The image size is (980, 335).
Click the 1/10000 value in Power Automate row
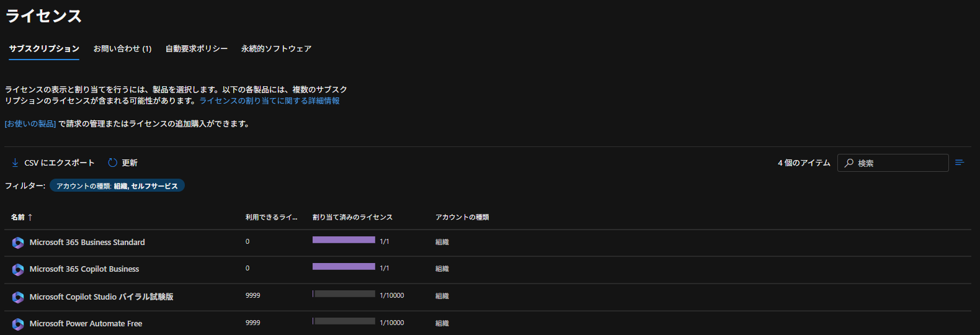pos(392,323)
